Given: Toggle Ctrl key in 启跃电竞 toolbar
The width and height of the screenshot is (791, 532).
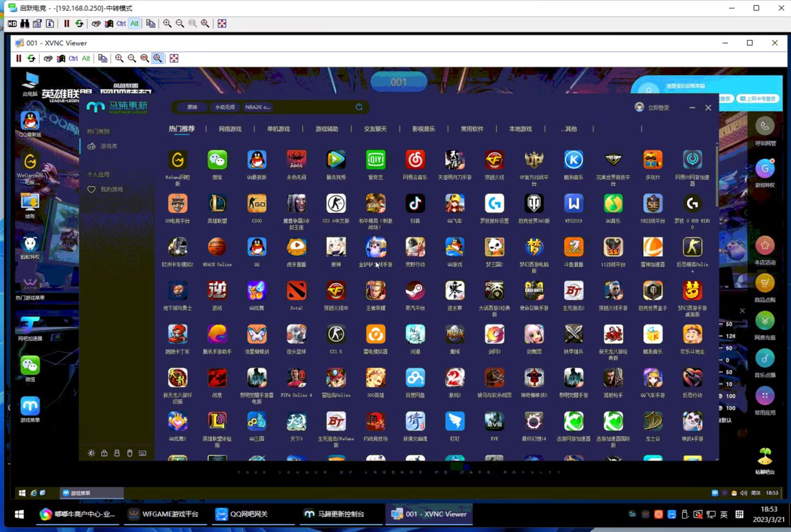Looking at the screenshot, I should 121,23.
